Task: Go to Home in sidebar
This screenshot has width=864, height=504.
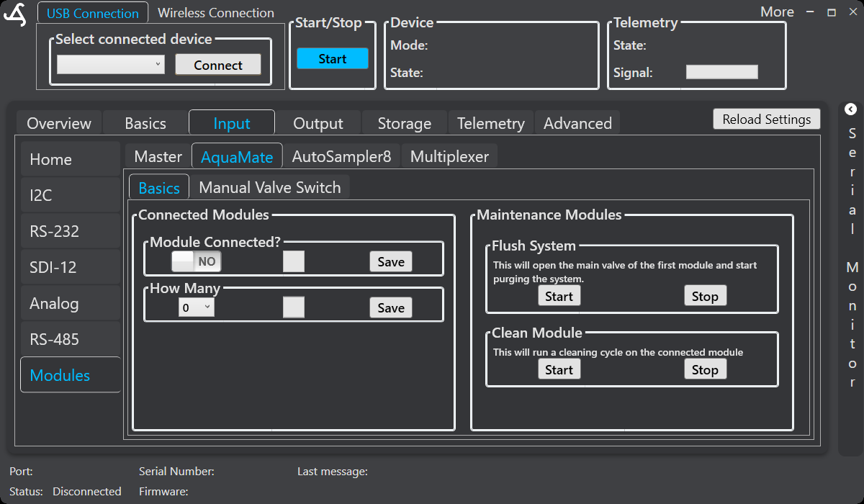Action: (x=71, y=159)
